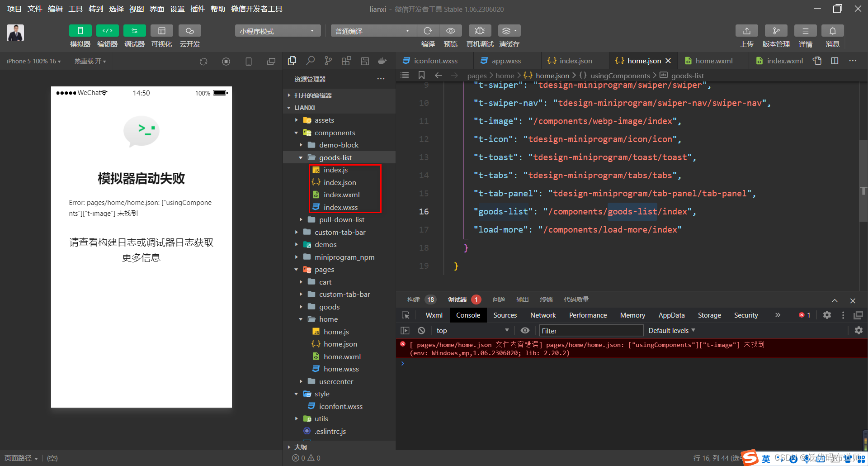Switch to the Console tab
Viewport: 868px width, 466px height.
click(468, 315)
